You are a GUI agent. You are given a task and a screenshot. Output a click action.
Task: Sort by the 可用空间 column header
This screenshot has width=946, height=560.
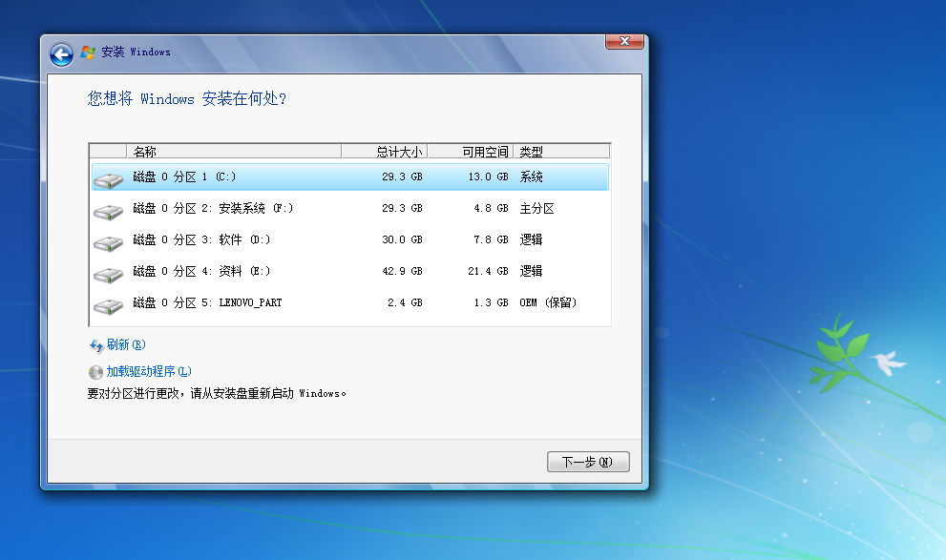471,152
